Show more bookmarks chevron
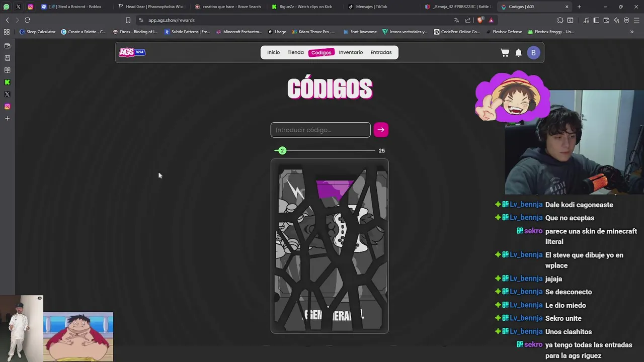Image resolution: width=644 pixels, height=362 pixels. [x=632, y=32]
